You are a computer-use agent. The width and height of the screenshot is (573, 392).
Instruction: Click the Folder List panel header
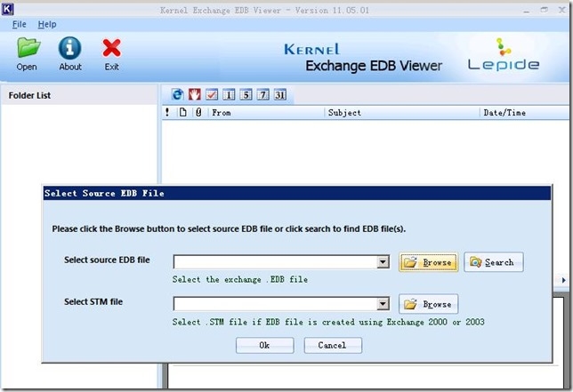[79, 95]
